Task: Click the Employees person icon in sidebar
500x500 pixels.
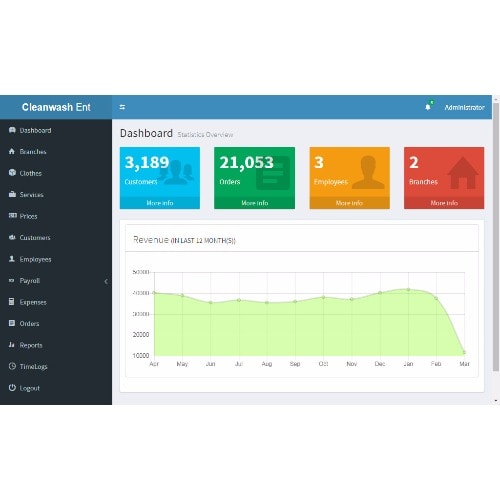Action: (12, 259)
